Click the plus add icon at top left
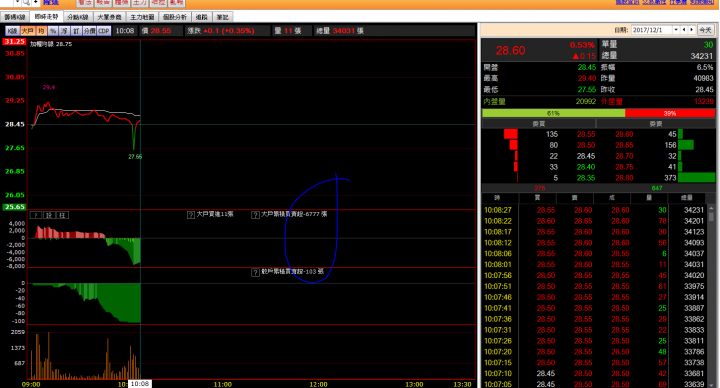 click(x=36, y=2)
